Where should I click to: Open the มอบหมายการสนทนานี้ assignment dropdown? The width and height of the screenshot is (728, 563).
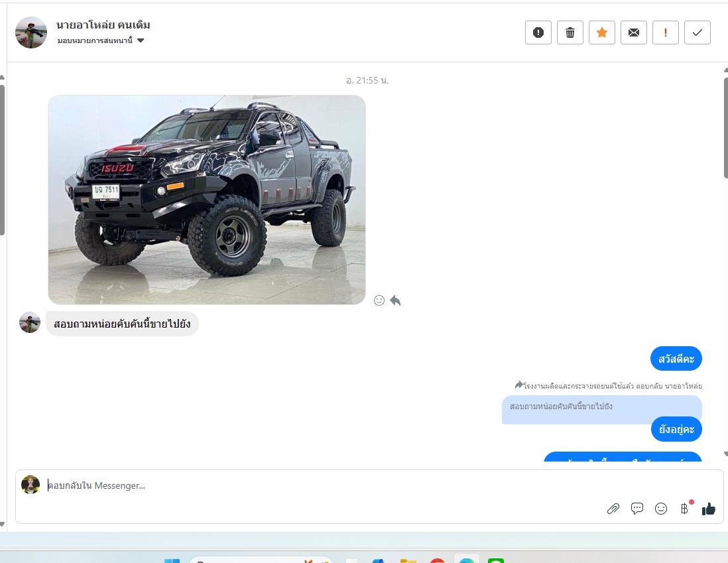(x=101, y=40)
